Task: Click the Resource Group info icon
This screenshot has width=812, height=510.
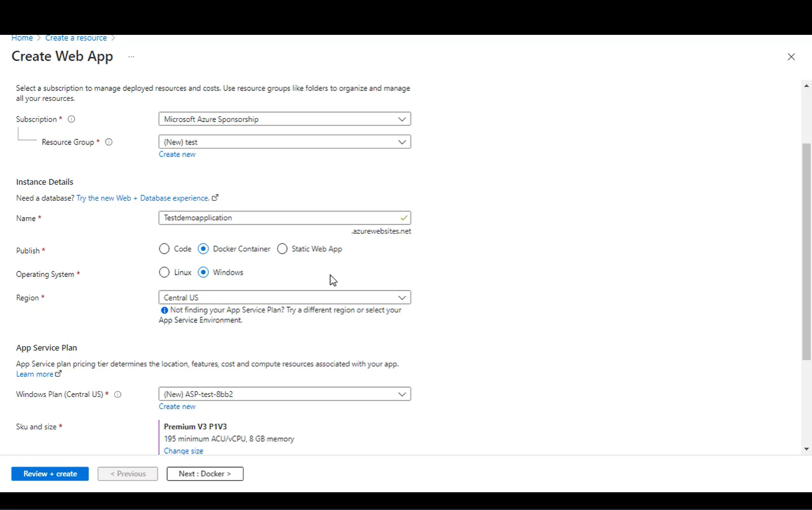Action: [x=109, y=142]
